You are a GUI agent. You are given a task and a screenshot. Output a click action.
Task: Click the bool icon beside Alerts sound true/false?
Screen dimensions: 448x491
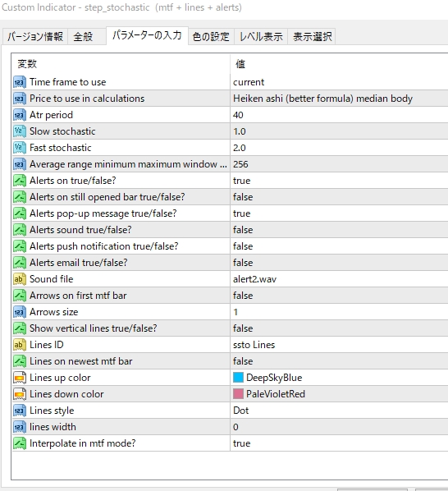pos(20,230)
